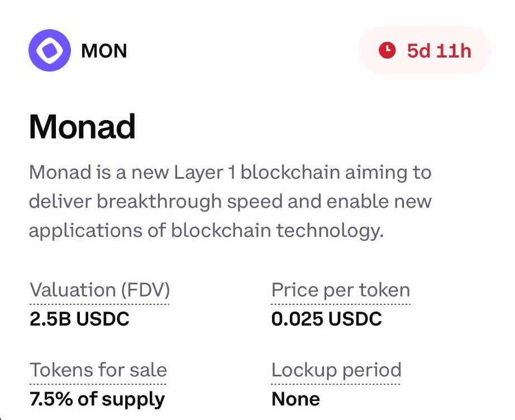This screenshot has width=515, height=420.
Task: Click the Monad project heading
Action: pyautogui.click(x=82, y=127)
